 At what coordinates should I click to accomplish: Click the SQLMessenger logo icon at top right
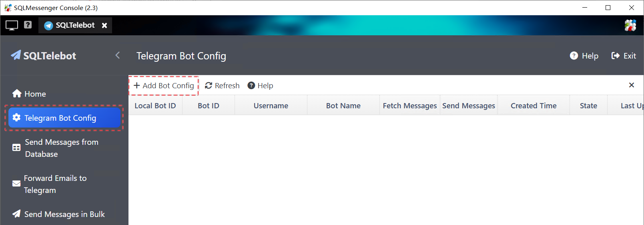click(x=630, y=25)
